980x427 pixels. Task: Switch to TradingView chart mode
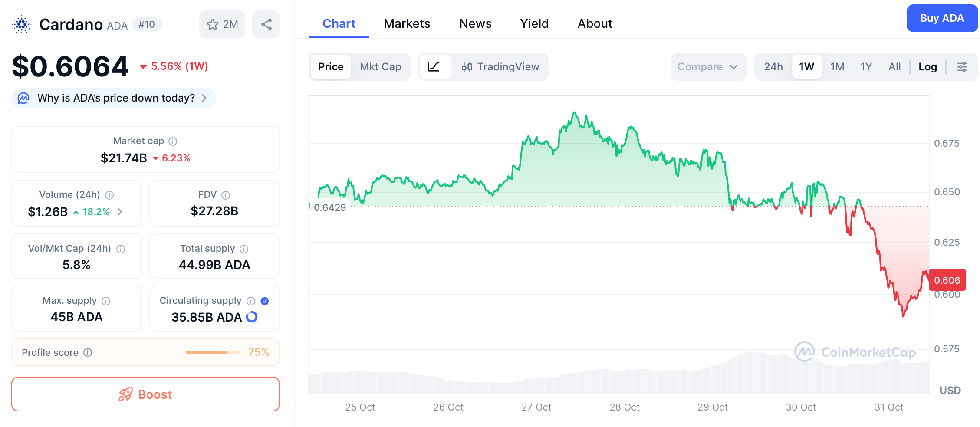tap(500, 67)
